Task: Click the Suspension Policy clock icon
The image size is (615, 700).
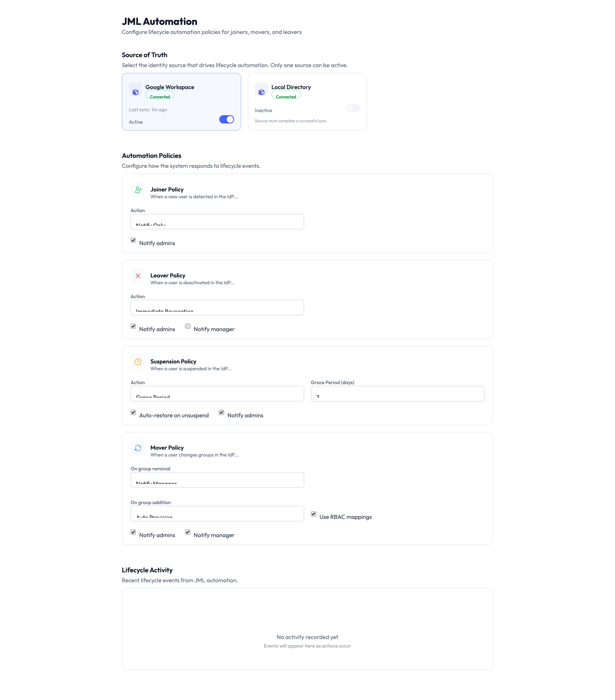Action: coord(138,362)
